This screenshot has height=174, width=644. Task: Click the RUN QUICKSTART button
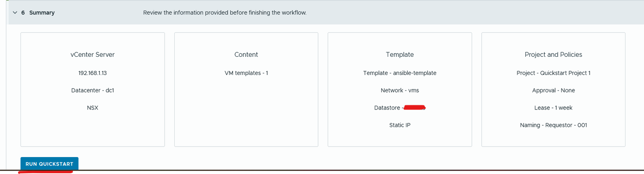click(x=50, y=164)
